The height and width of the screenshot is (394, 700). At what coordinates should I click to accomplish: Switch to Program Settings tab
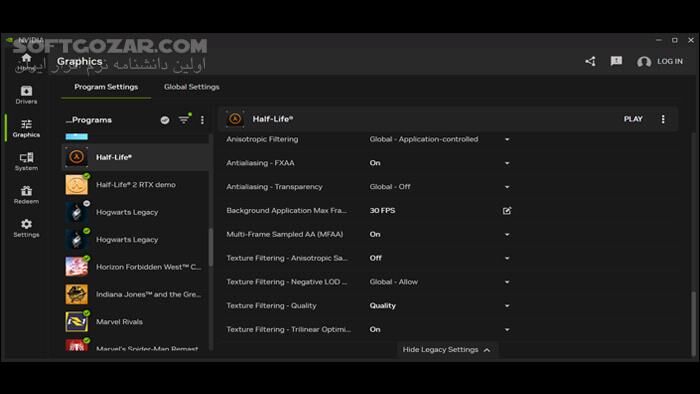tap(106, 87)
